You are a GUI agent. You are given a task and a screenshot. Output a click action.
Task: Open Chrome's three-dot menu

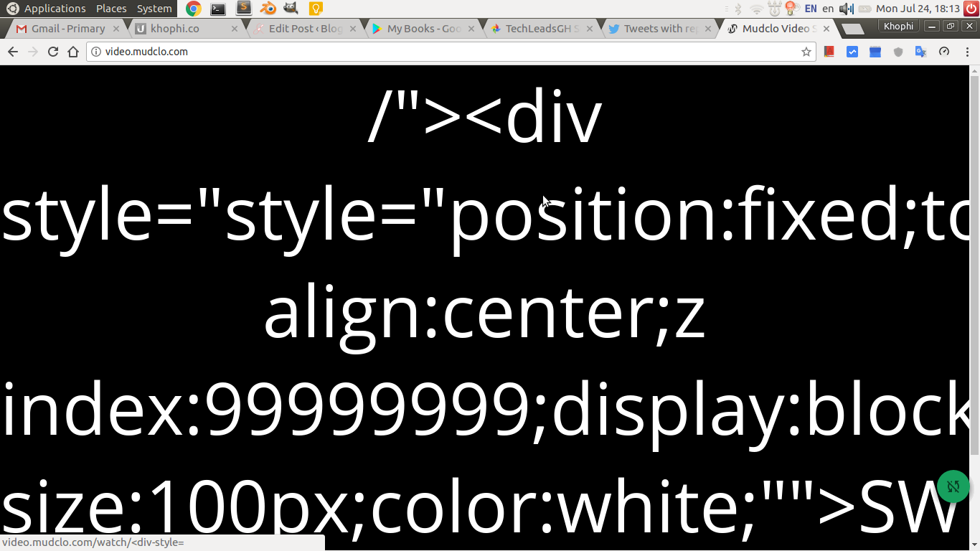coord(966,52)
